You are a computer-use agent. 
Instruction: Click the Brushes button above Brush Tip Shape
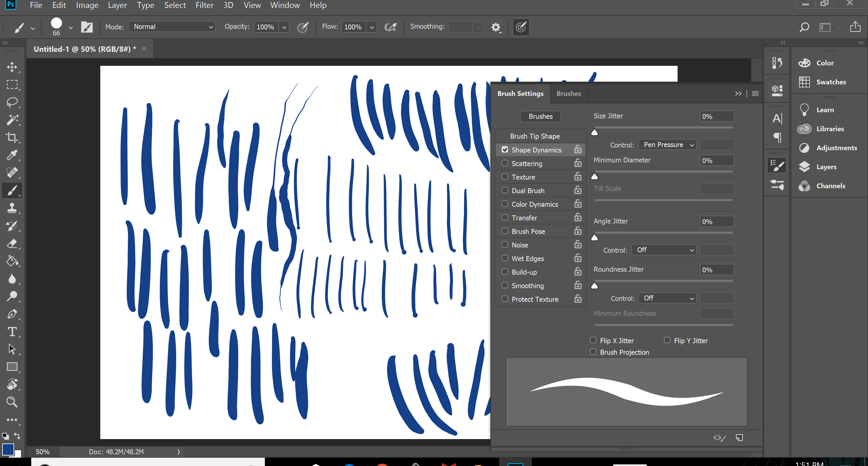pyautogui.click(x=540, y=116)
